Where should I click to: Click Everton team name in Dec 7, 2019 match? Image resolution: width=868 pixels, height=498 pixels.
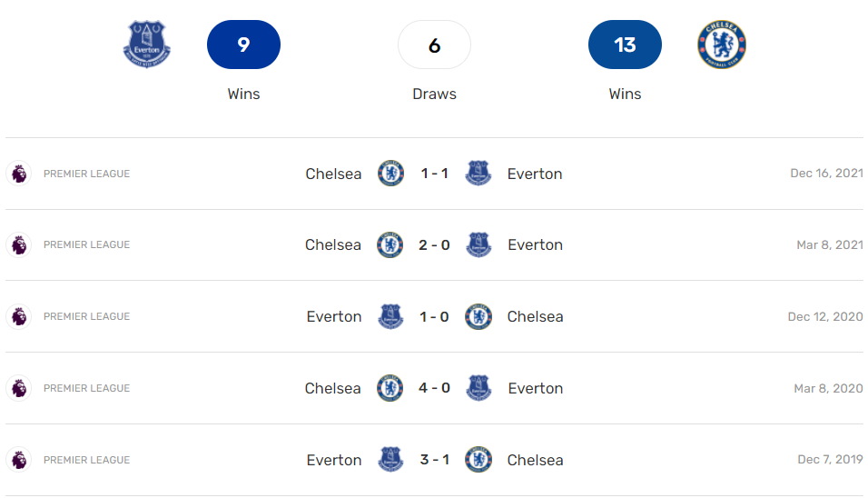coord(334,460)
